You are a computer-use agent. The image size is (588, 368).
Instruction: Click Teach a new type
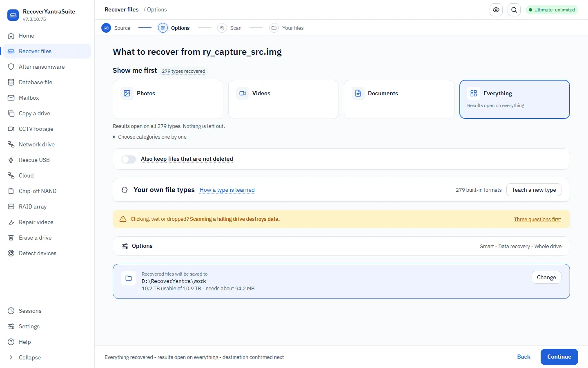pos(534,190)
